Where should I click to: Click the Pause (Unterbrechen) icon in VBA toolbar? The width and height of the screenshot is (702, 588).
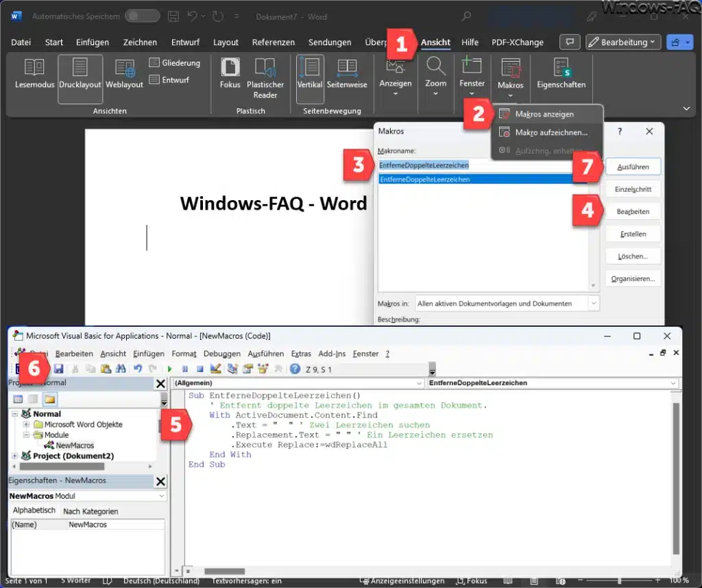185,369
